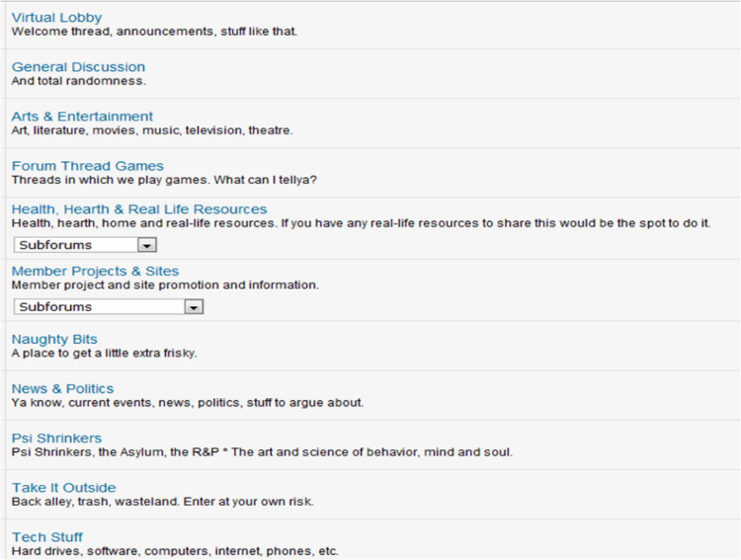741x560 pixels.
Task: Click 'Back alley, trash, wasteland' description text
Action: (163, 502)
